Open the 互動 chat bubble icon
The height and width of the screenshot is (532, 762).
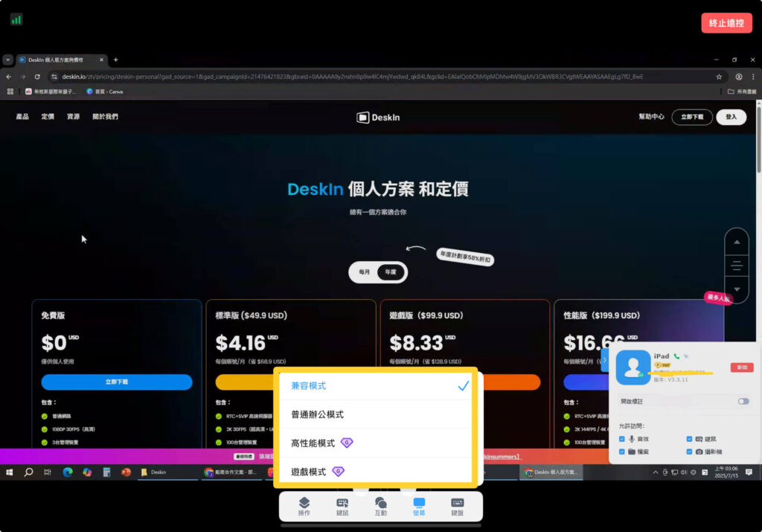(381, 506)
